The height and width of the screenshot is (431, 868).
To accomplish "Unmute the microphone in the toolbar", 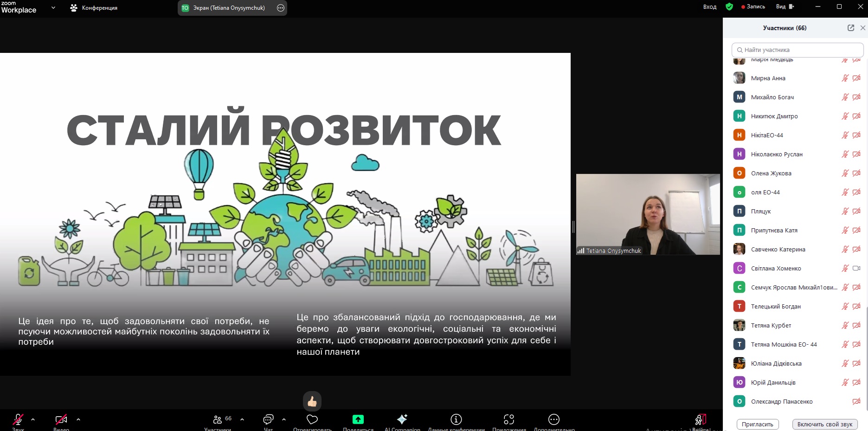I will point(18,419).
